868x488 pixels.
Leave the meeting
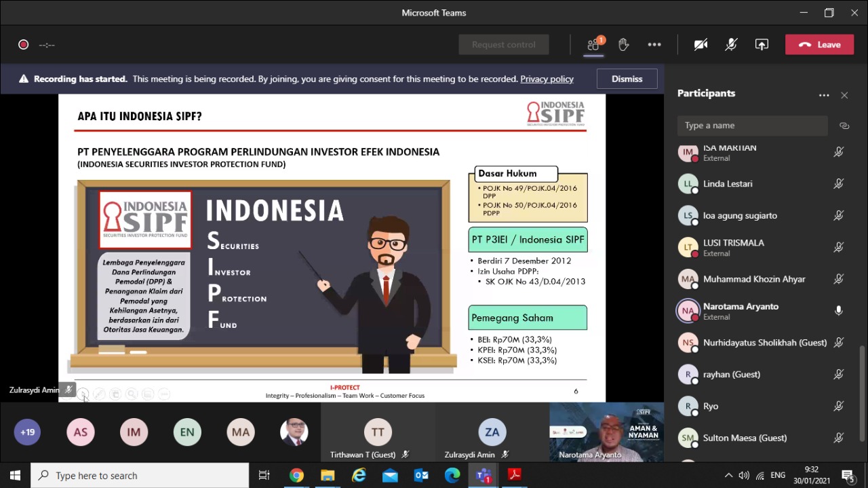tap(819, 45)
